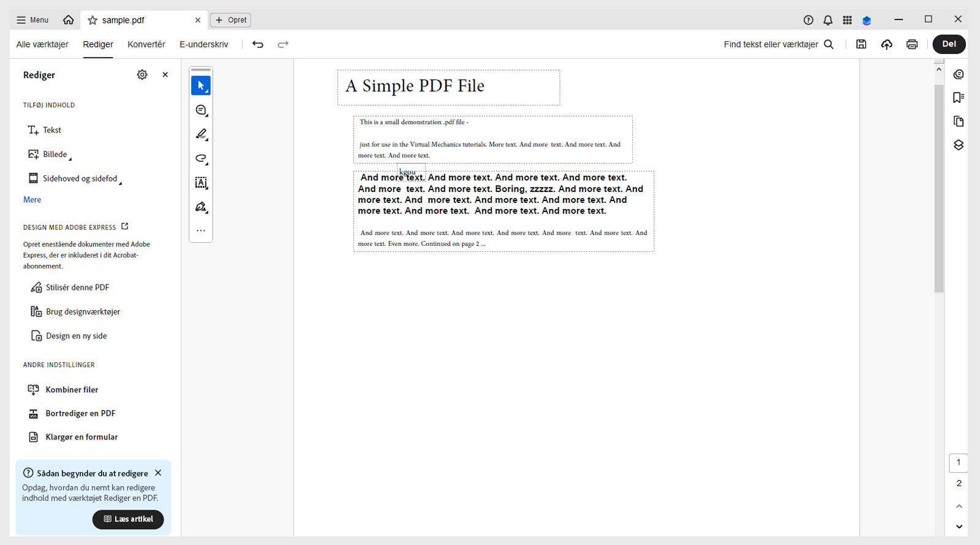Close the sample.pdf tab

(x=198, y=20)
